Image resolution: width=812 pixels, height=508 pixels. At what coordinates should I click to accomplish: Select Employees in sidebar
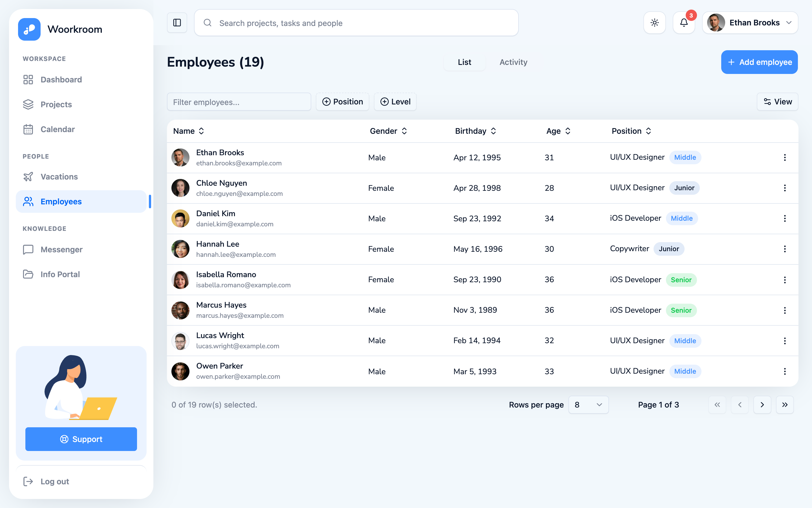click(x=81, y=202)
